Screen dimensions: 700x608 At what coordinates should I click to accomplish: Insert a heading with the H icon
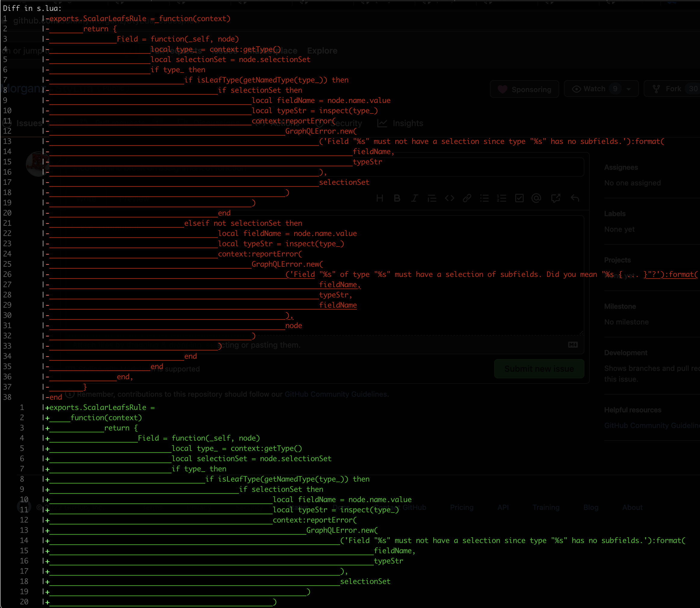[380, 198]
